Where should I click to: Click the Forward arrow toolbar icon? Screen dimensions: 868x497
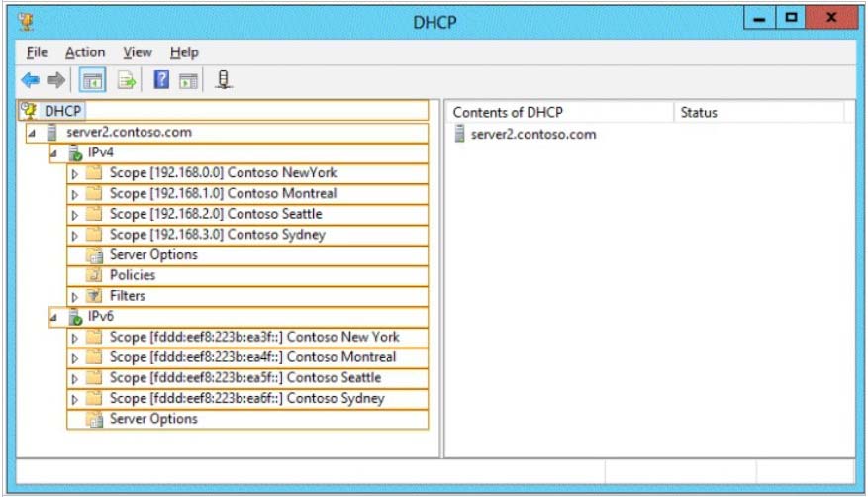pos(55,80)
